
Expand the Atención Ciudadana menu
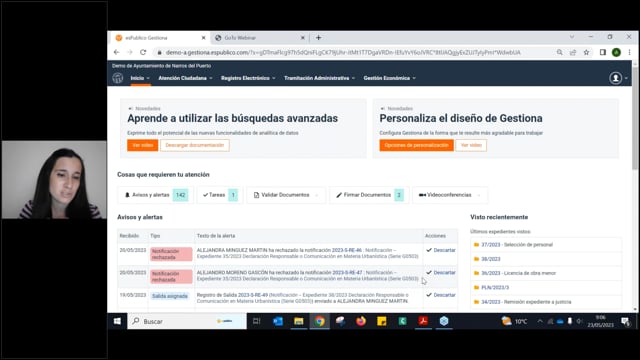[185, 78]
